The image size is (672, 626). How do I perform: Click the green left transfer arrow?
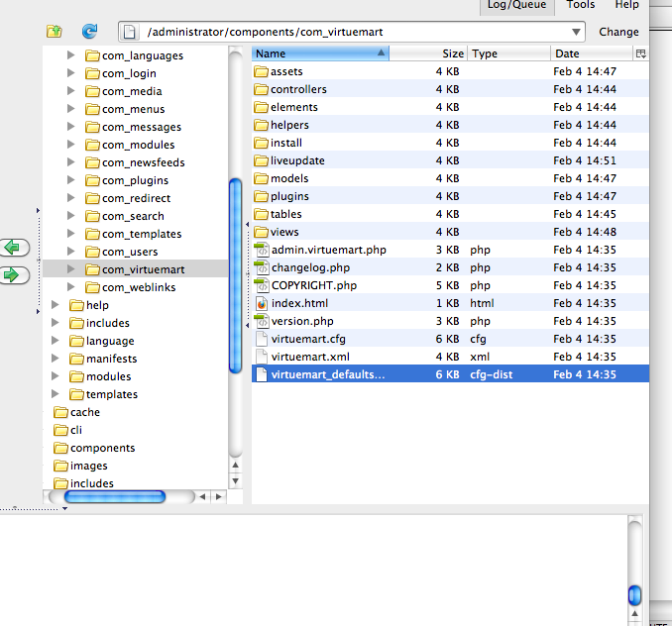13,248
